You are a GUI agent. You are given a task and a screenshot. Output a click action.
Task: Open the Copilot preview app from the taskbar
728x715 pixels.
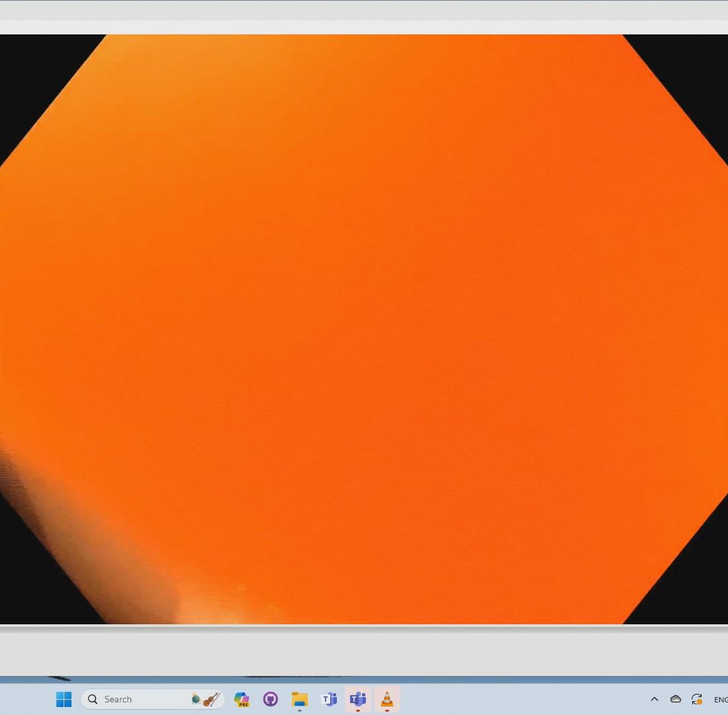click(242, 698)
